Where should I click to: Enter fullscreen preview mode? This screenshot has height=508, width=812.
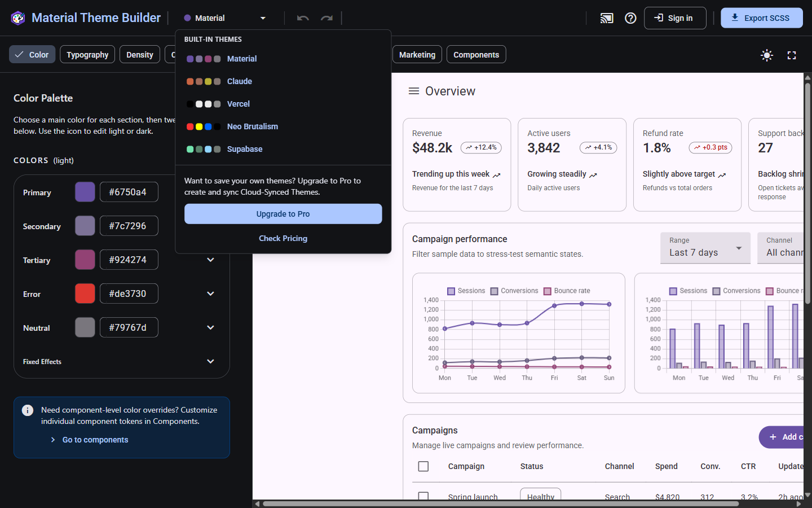tap(792, 55)
